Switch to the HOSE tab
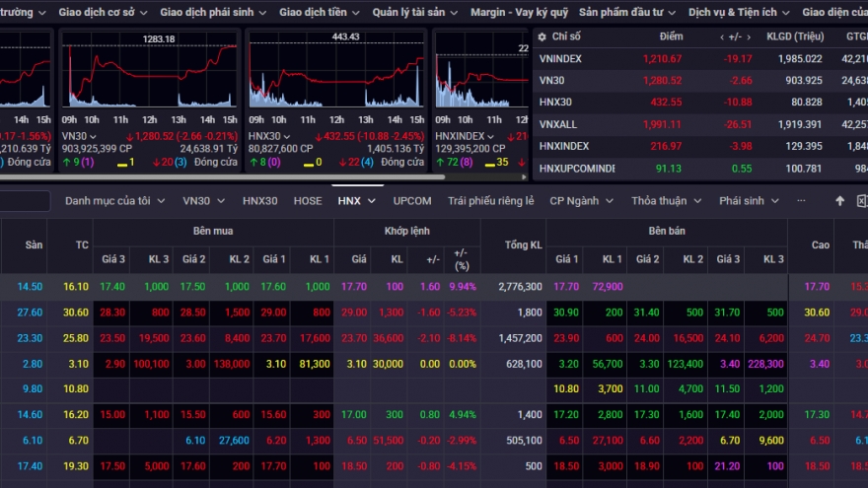This screenshot has height=488, width=868. pos(308,201)
